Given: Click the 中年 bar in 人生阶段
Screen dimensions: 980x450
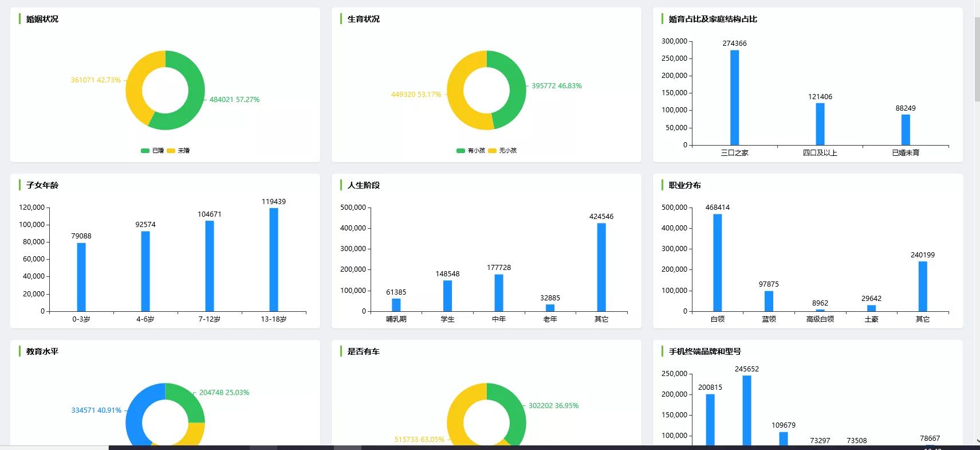Looking at the screenshot, I should (499, 293).
